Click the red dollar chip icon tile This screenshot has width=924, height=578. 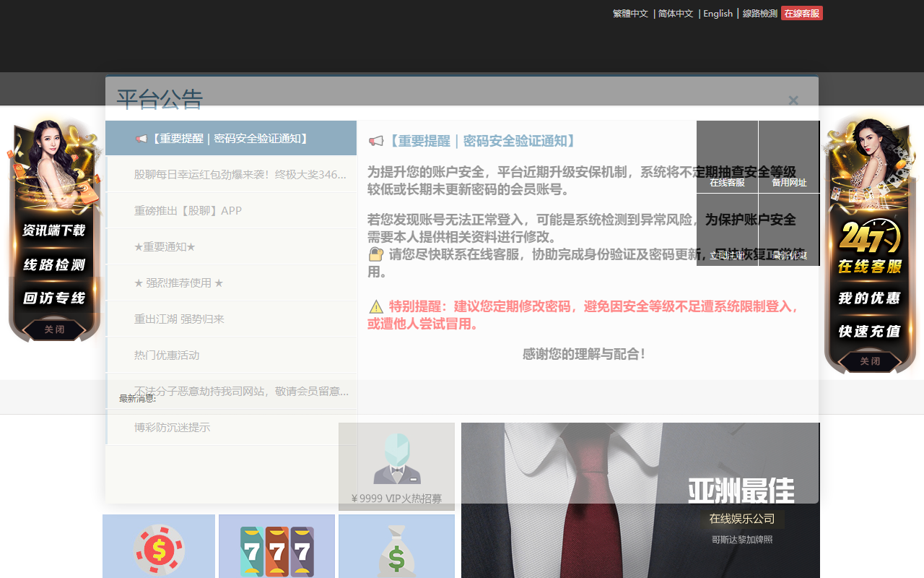pos(159,546)
